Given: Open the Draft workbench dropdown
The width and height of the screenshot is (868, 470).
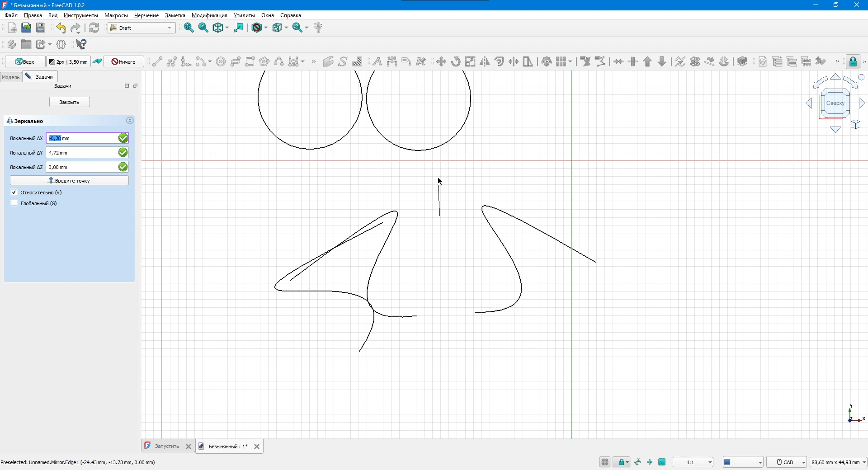Looking at the screenshot, I should pyautogui.click(x=142, y=28).
